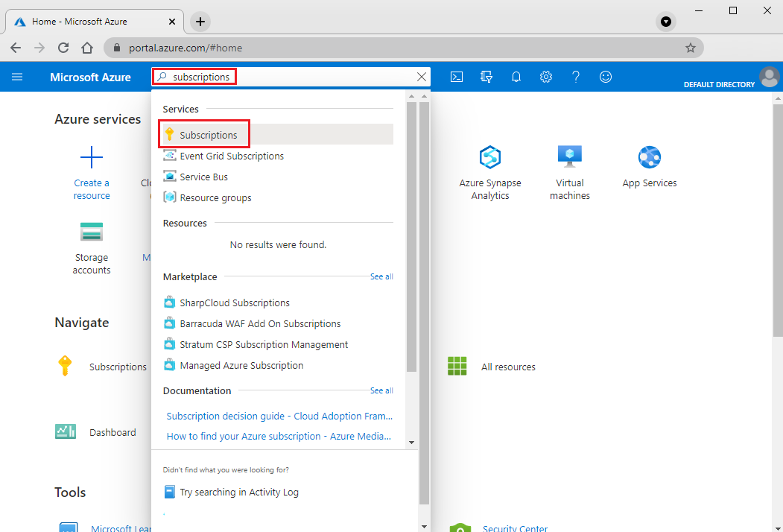Open portal settings with the gear icon

pos(546,77)
